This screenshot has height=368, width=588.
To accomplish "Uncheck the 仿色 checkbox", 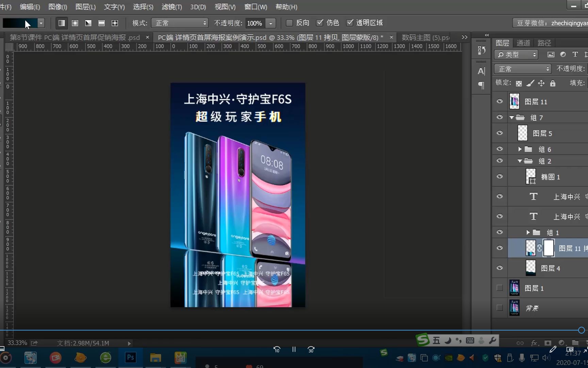I will click(320, 23).
